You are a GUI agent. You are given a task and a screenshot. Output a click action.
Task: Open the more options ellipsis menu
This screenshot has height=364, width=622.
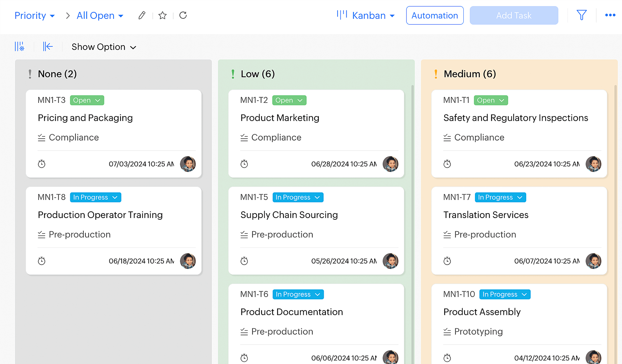tap(610, 15)
